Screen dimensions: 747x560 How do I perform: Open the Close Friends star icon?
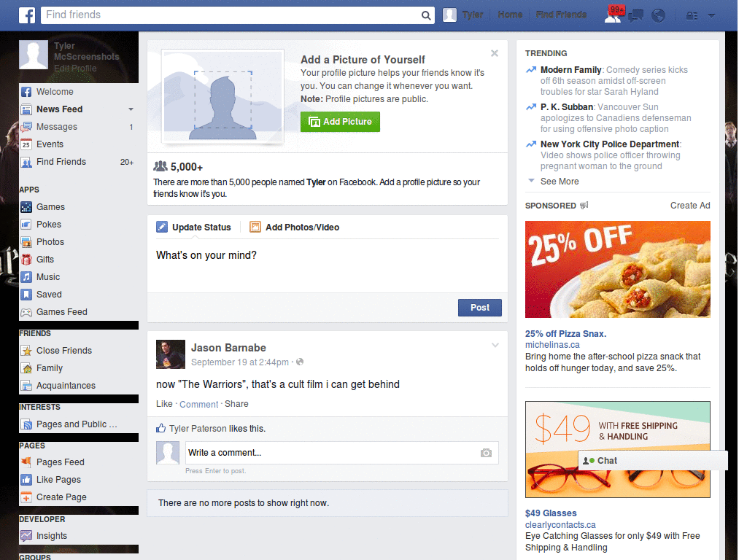coord(26,351)
